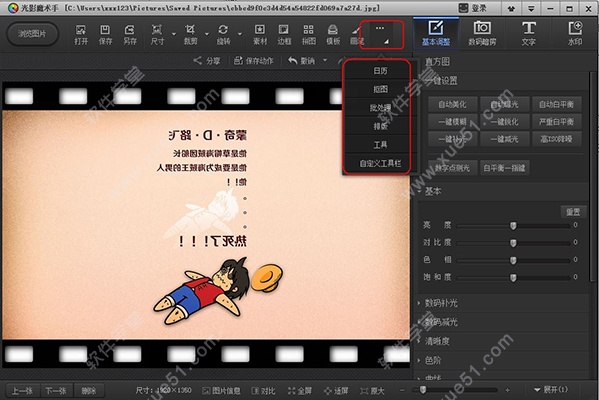Click the zoom in plus icon
Image resolution: width=599 pixels, height=400 pixels.
click(507, 390)
